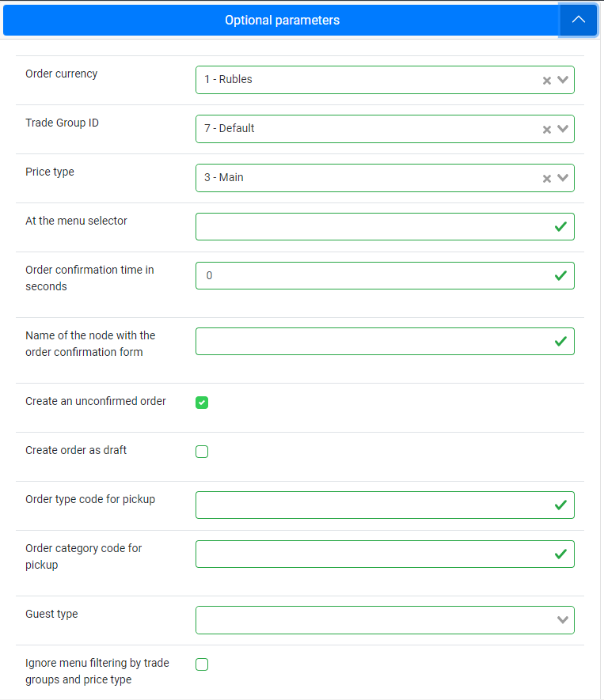
Task: Click checkmark in order confirmation time field
Action: click(560, 276)
